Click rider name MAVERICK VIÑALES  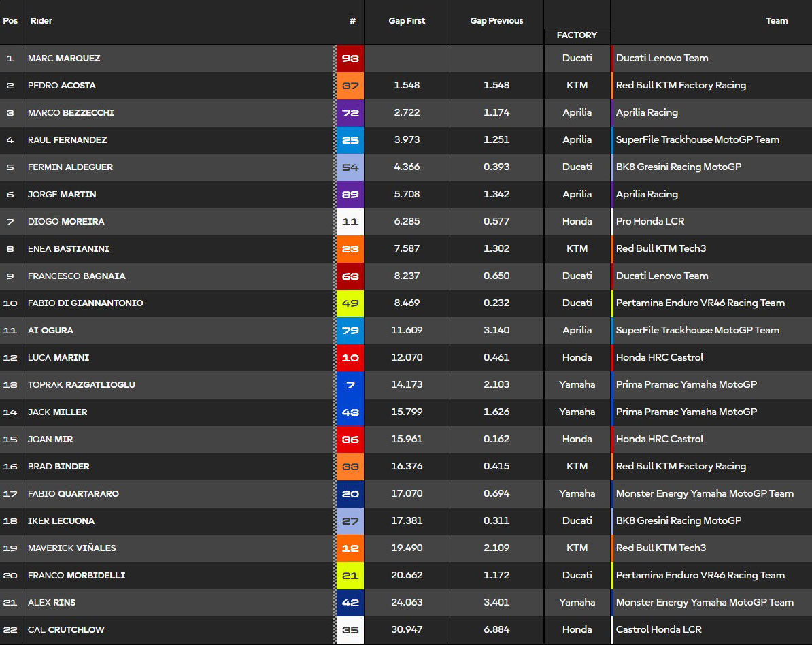71,548
